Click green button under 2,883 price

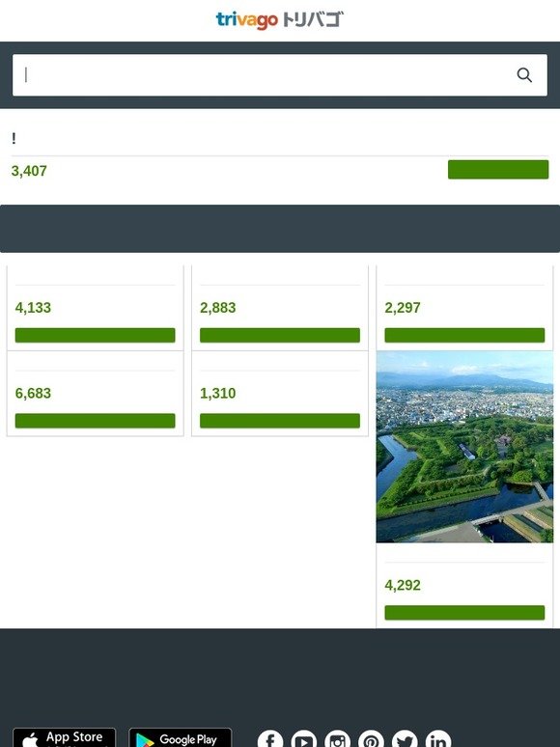[280, 335]
